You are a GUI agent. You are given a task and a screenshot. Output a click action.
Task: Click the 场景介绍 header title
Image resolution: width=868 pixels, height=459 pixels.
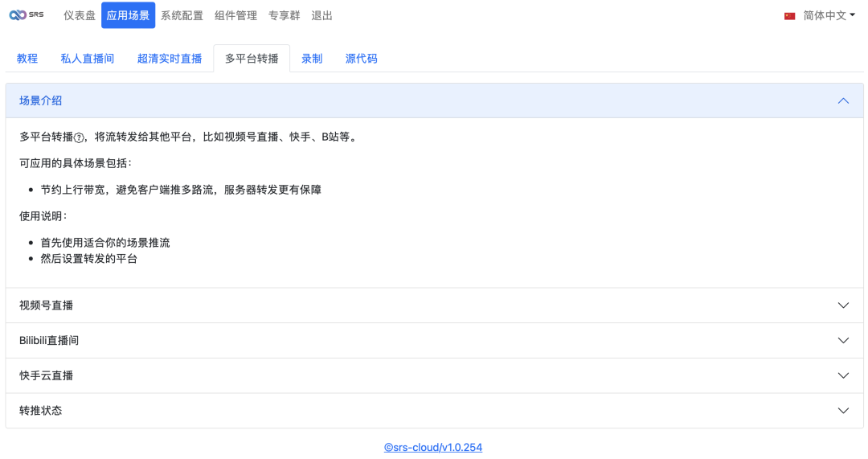pos(40,100)
